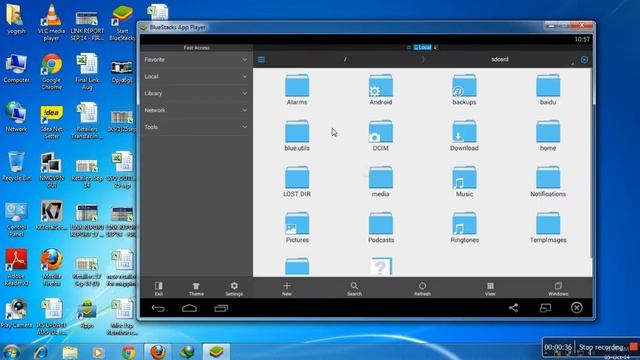Open the Windows manager
The width and height of the screenshot is (640, 360).
pyautogui.click(x=558, y=288)
